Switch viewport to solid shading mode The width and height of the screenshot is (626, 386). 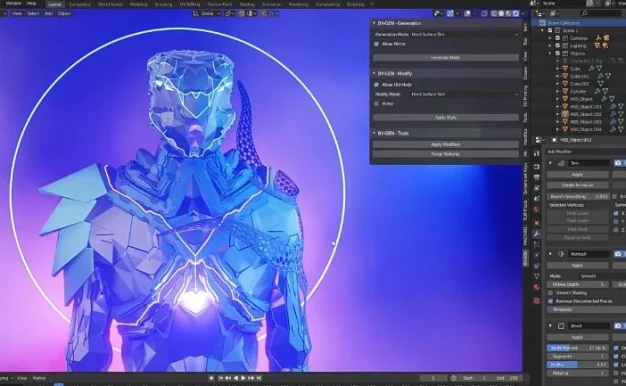pyautogui.click(x=501, y=13)
